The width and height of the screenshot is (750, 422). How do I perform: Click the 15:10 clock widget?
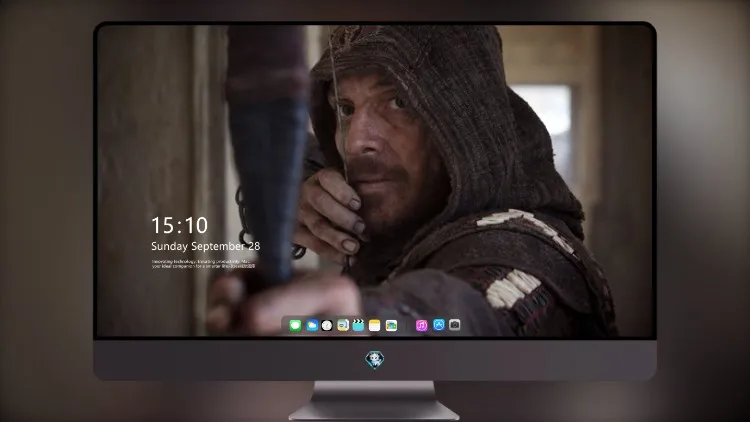point(179,225)
